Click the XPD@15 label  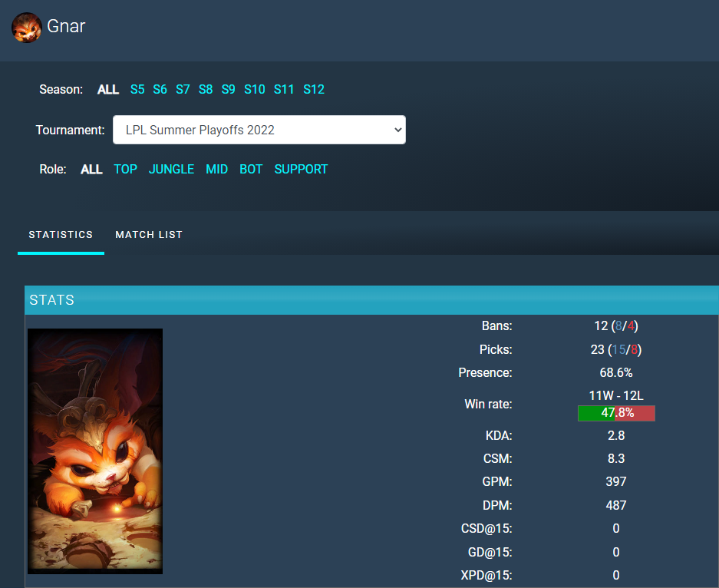(x=486, y=575)
